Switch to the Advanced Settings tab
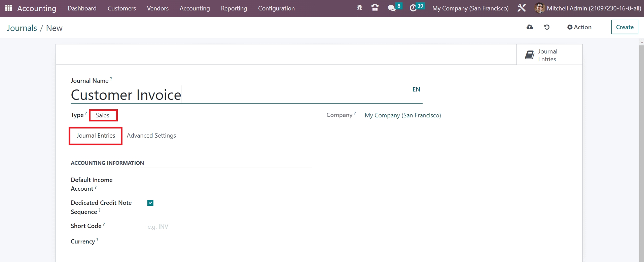Viewport: 644px width, 262px height. [151, 136]
